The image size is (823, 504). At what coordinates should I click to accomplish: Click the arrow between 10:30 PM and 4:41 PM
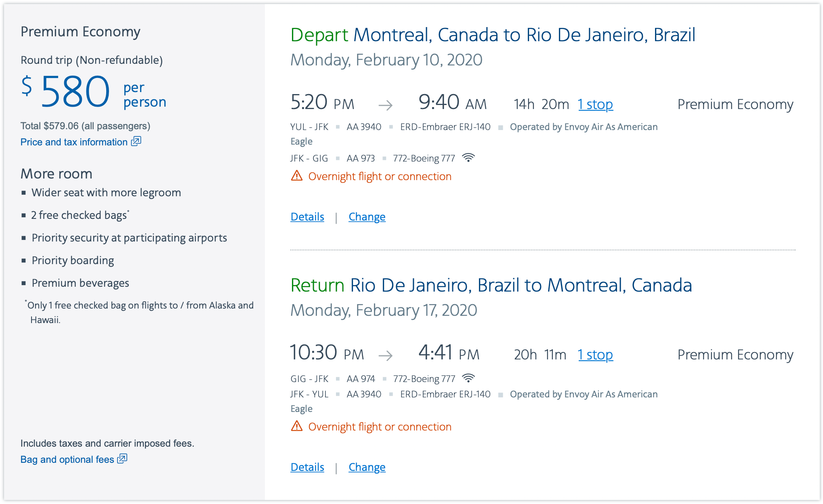tap(386, 356)
